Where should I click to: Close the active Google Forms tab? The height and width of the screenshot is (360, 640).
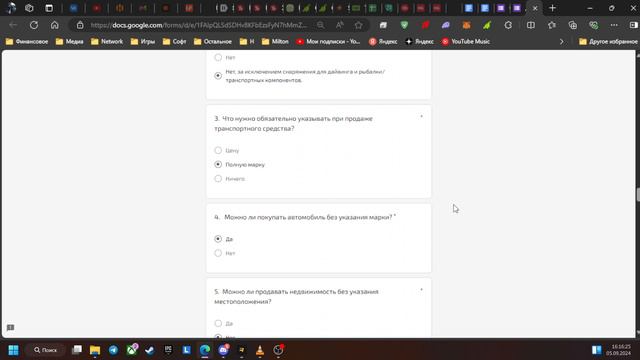(x=535, y=8)
